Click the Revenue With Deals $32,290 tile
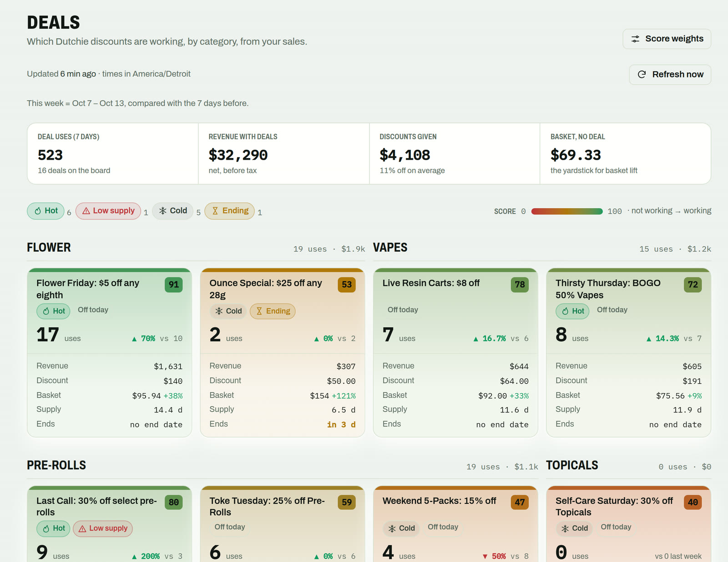The width and height of the screenshot is (728, 562). point(284,154)
